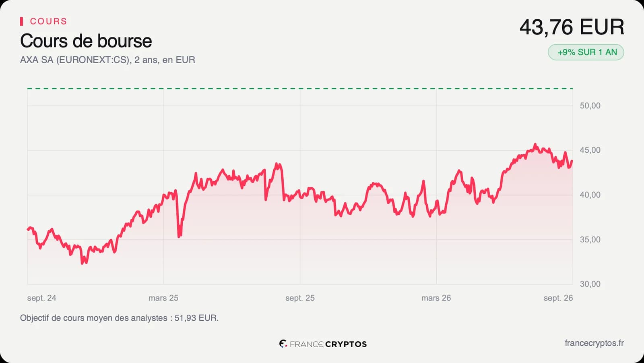Click the '30,00' y-axis label
644x363 pixels.
[x=590, y=284]
